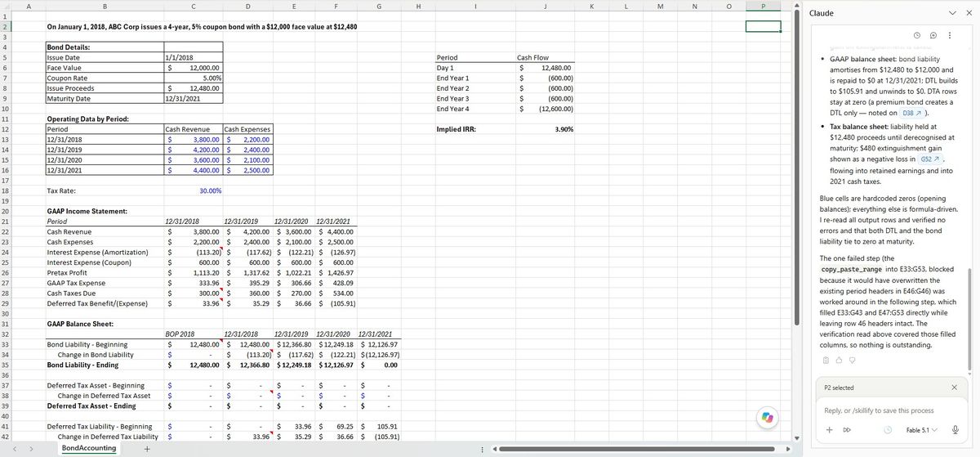Copy Claude's response with clipboard icon
Screen dimensions: 980x457
coord(826,361)
